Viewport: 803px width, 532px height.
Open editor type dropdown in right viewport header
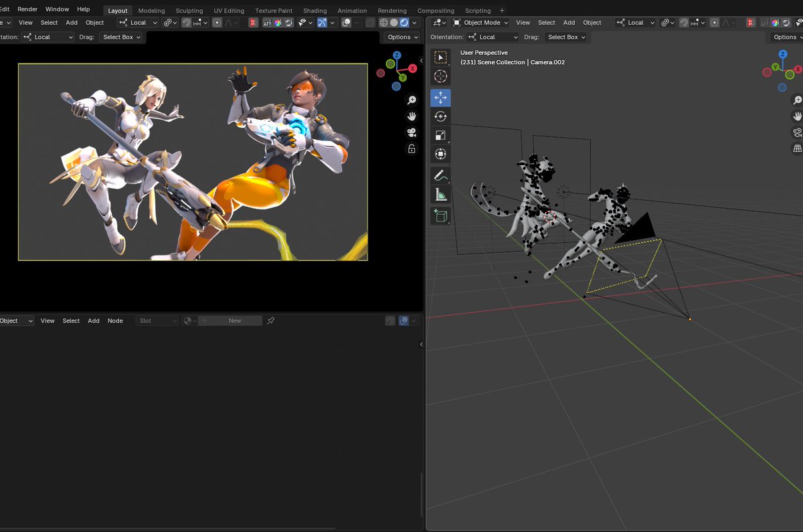coord(439,23)
